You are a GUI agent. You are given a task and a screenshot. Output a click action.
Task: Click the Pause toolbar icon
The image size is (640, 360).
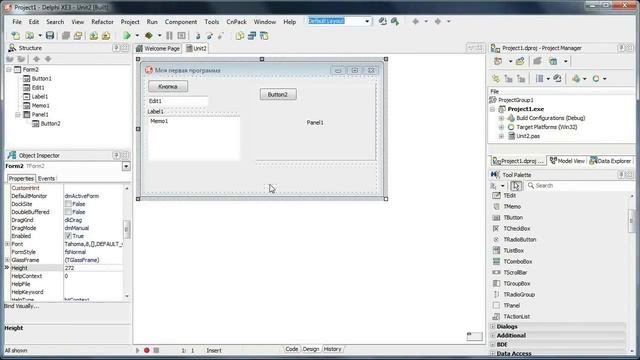tap(169, 36)
